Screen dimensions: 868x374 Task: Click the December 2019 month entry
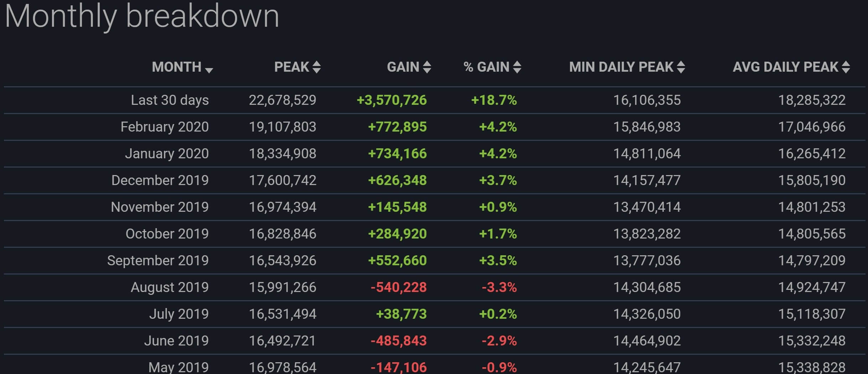(x=160, y=180)
